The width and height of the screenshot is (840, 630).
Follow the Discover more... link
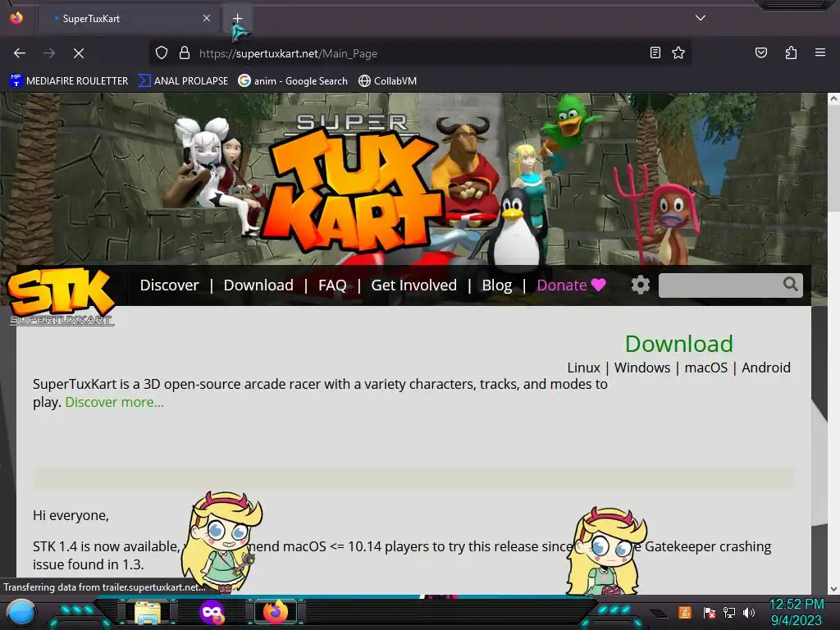click(114, 402)
